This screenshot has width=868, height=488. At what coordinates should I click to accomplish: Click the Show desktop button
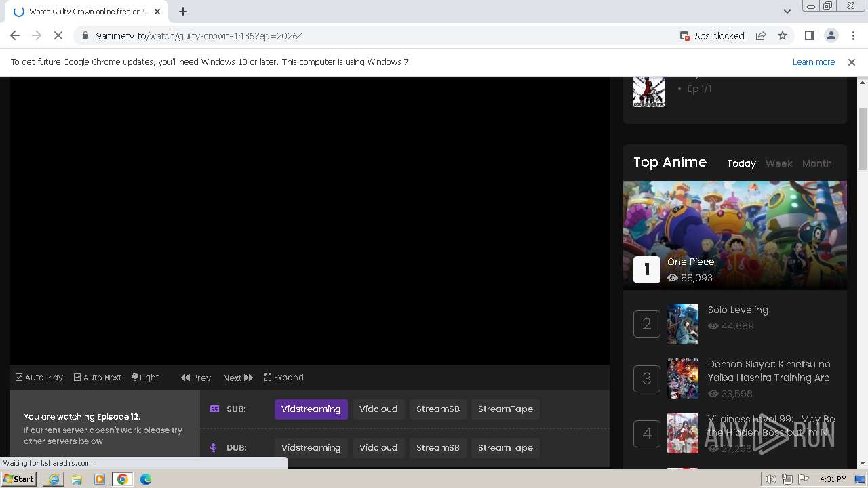[861, 479]
